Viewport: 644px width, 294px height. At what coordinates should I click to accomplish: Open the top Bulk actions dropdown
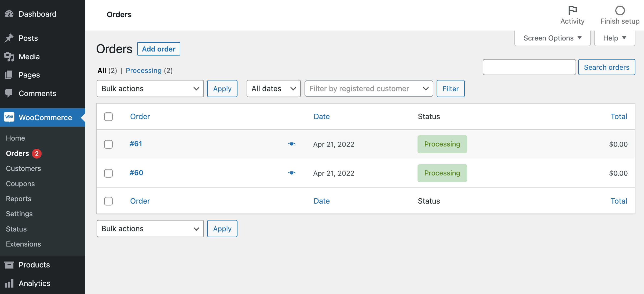(x=150, y=89)
